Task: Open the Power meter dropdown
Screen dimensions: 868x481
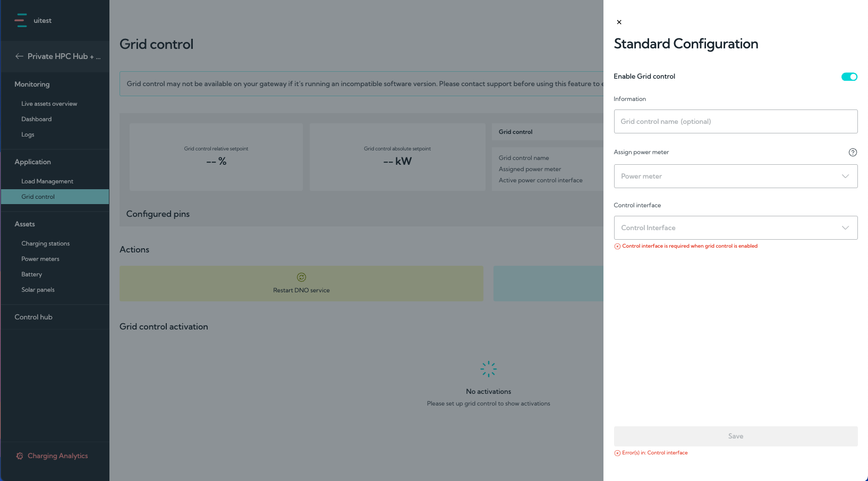Action: coord(736,176)
